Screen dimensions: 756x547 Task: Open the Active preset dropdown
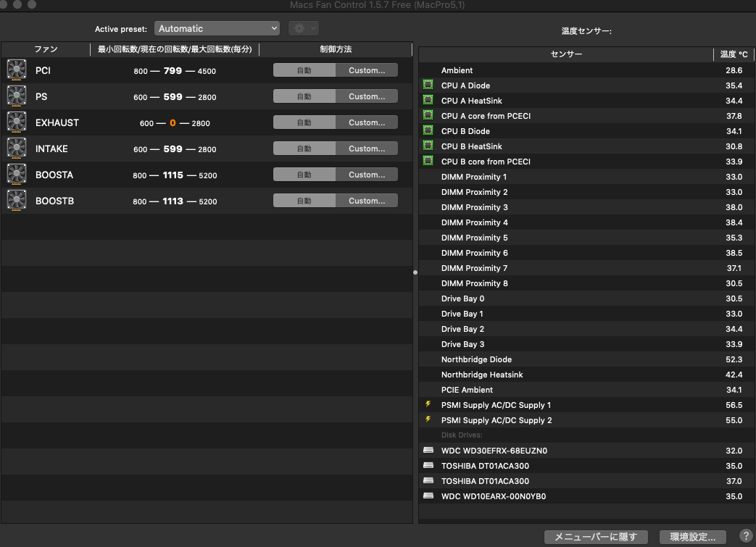tap(217, 28)
